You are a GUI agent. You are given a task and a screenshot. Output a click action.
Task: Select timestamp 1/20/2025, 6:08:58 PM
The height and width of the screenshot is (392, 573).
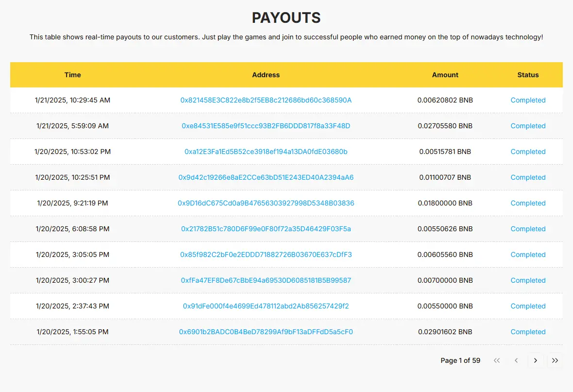tap(72, 229)
